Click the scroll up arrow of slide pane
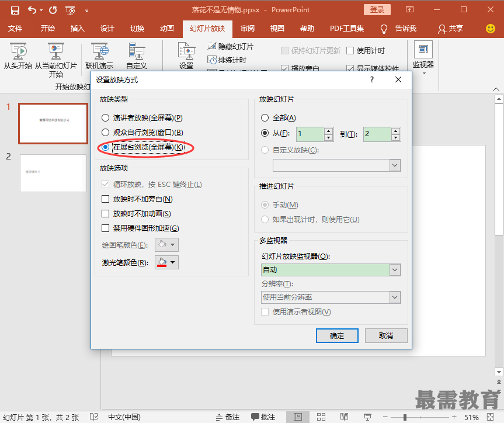The height and width of the screenshot is (423, 504). [x=499, y=99]
